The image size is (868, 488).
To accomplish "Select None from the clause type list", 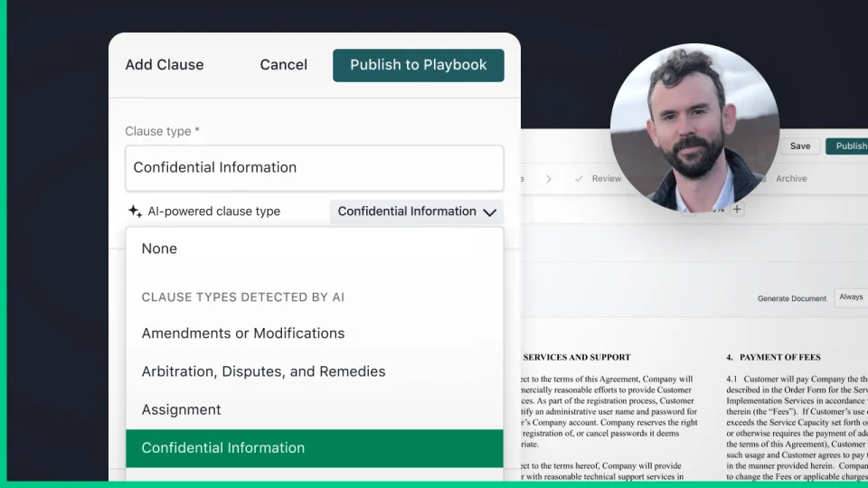I will [x=159, y=249].
